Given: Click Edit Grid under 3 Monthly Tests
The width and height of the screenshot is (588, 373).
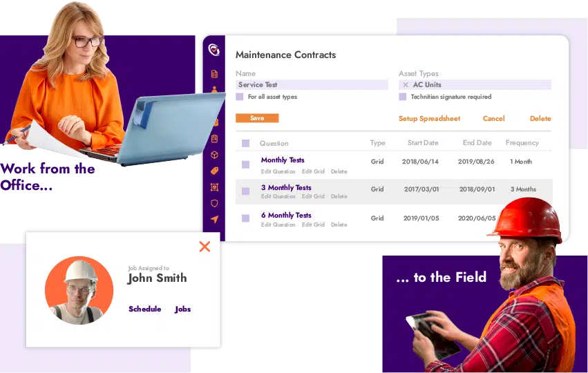Looking at the screenshot, I should [313, 196].
